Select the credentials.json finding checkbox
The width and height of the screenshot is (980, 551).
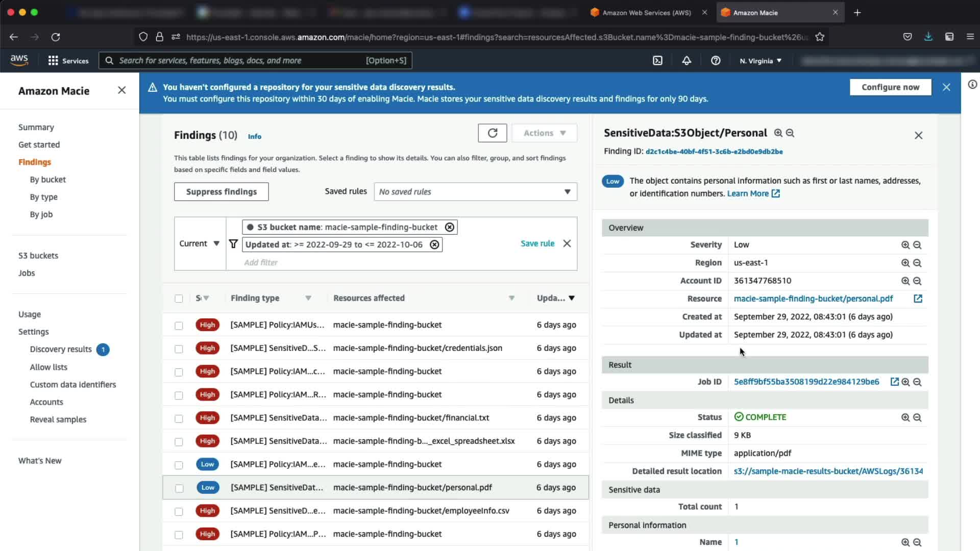pyautogui.click(x=179, y=349)
